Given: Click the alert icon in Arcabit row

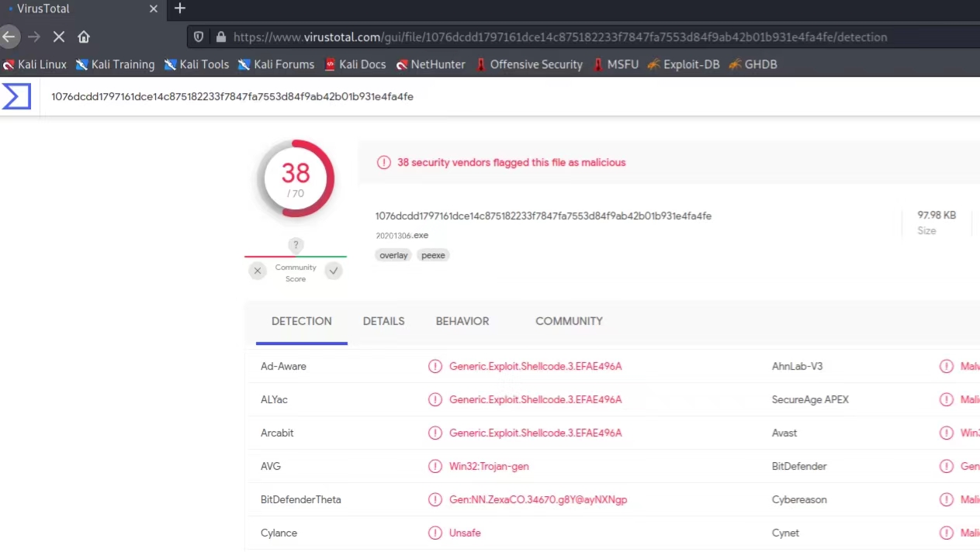Looking at the screenshot, I should pos(435,433).
